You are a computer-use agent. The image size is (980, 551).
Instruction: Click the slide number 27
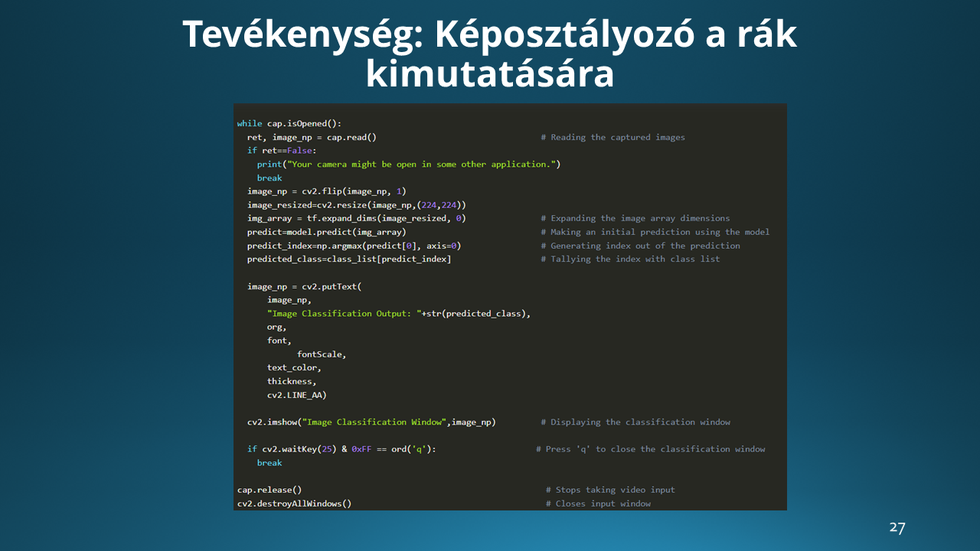point(897,528)
